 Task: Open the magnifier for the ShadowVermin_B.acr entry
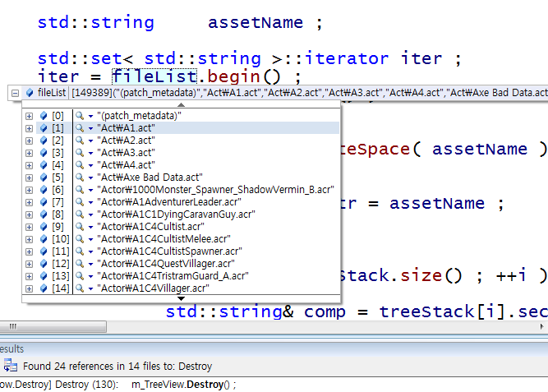[80, 190]
